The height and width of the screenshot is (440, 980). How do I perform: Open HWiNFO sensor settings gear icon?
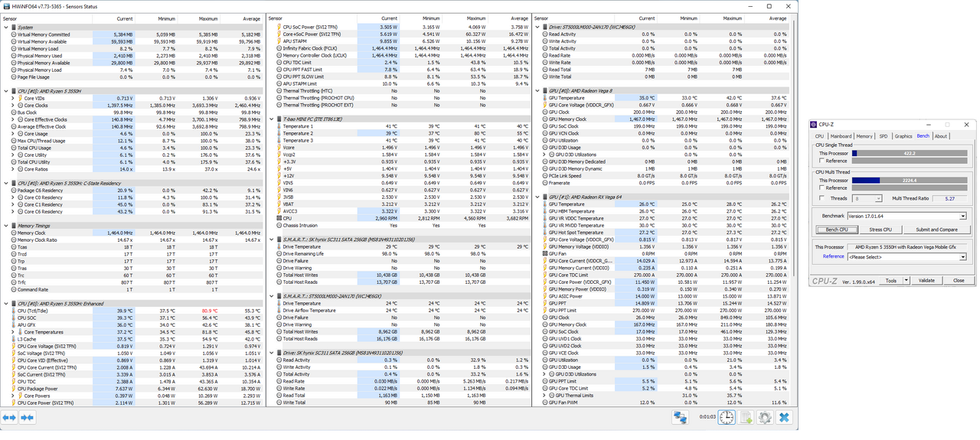(764, 417)
